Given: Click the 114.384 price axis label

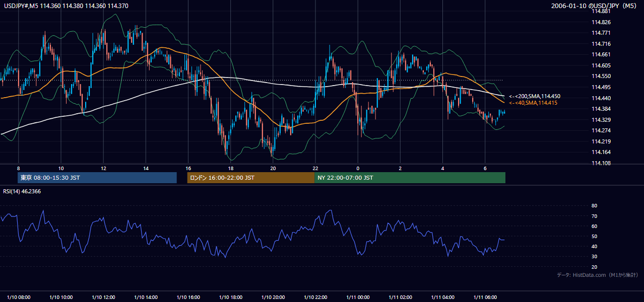Looking at the screenshot, I should pyautogui.click(x=601, y=109).
